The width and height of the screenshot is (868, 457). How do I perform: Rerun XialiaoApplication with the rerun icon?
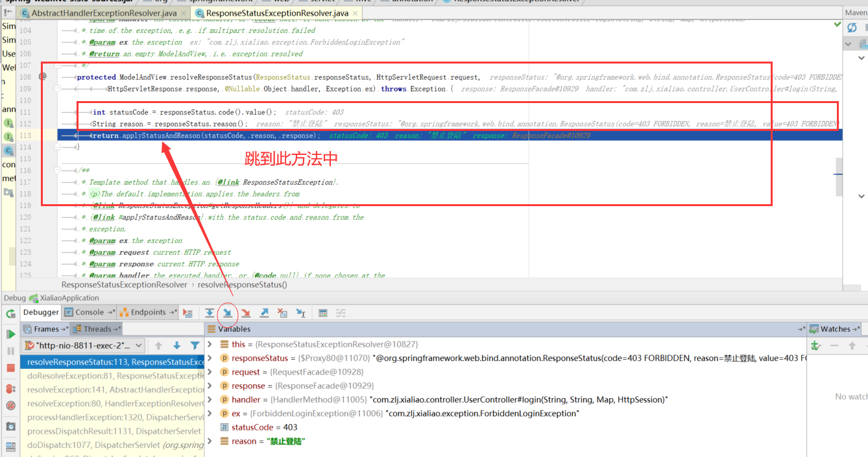(x=10, y=314)
